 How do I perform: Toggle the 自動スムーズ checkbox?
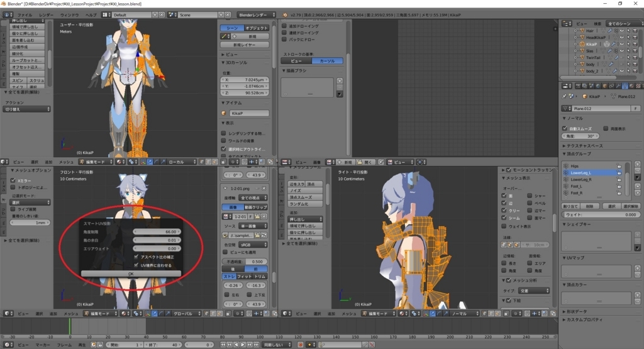click(x=565, y=128)
